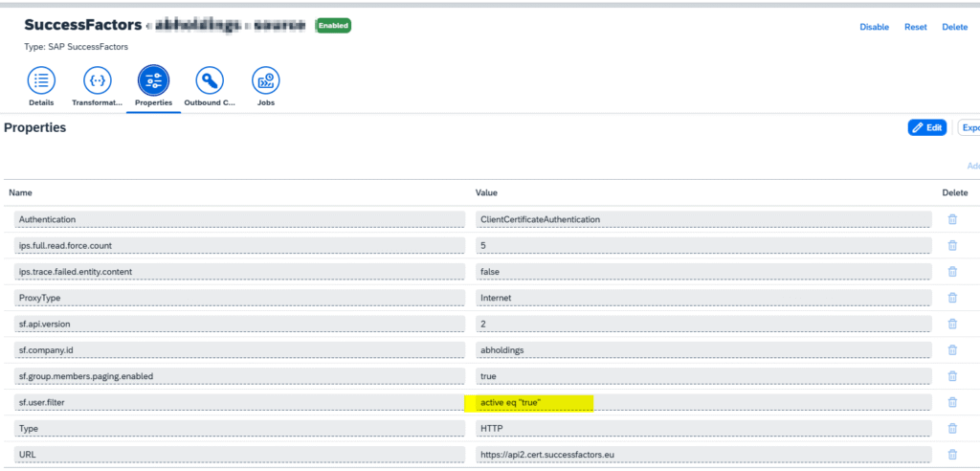Image resolution: width=980 pixels, height=471 pixels.
Task: Delete the Type property row
Action: (x=952, y=429)
